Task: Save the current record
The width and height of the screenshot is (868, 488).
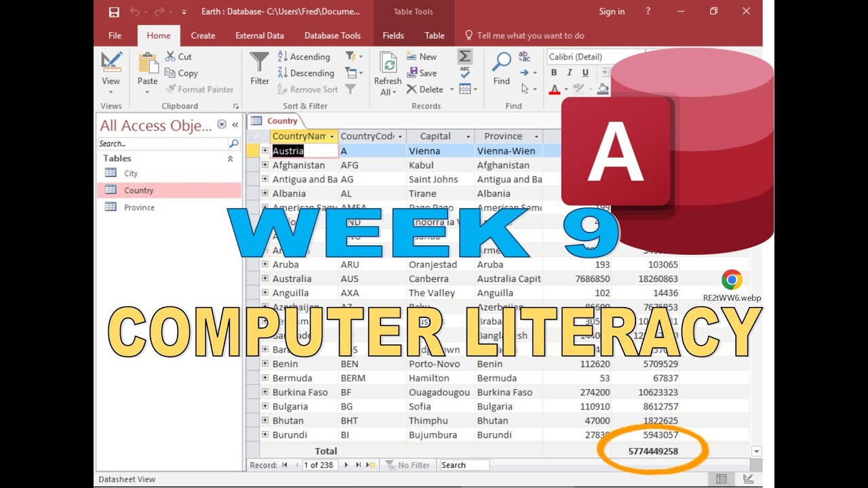Action: point(421,73)
